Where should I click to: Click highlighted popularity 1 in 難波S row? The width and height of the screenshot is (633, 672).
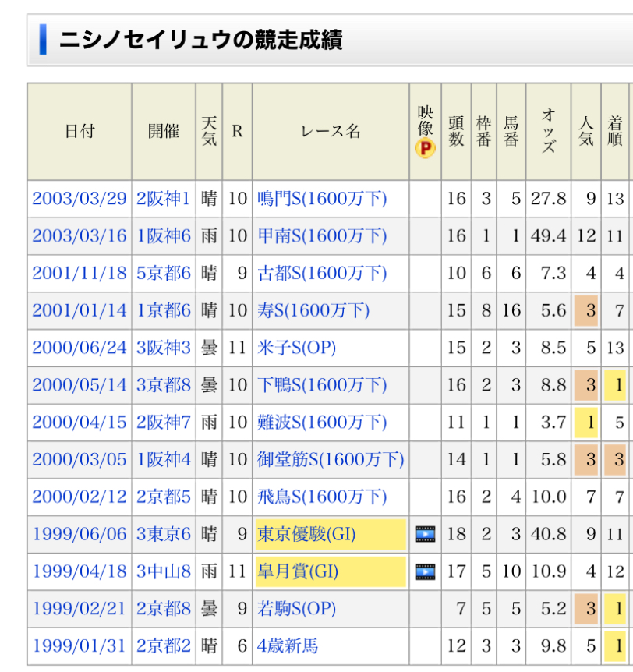(x=586, y=422)
